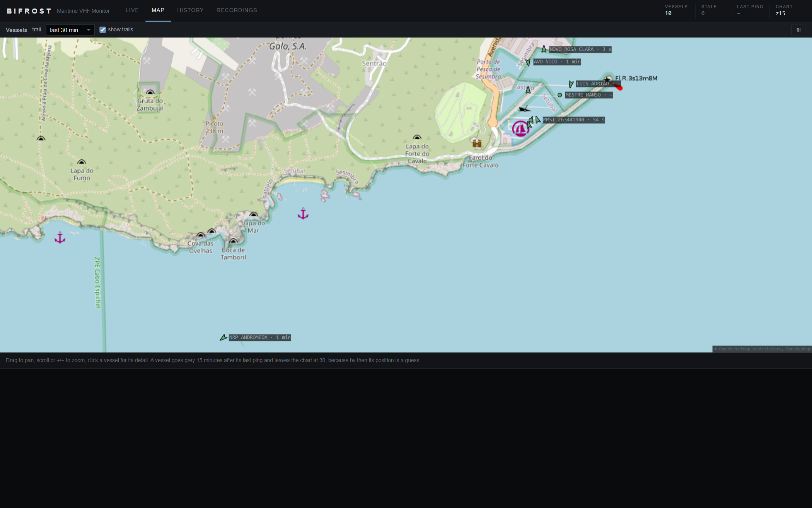
Task: Select the MESTRE MANSO round vessel marker
Action: (560, 95)
